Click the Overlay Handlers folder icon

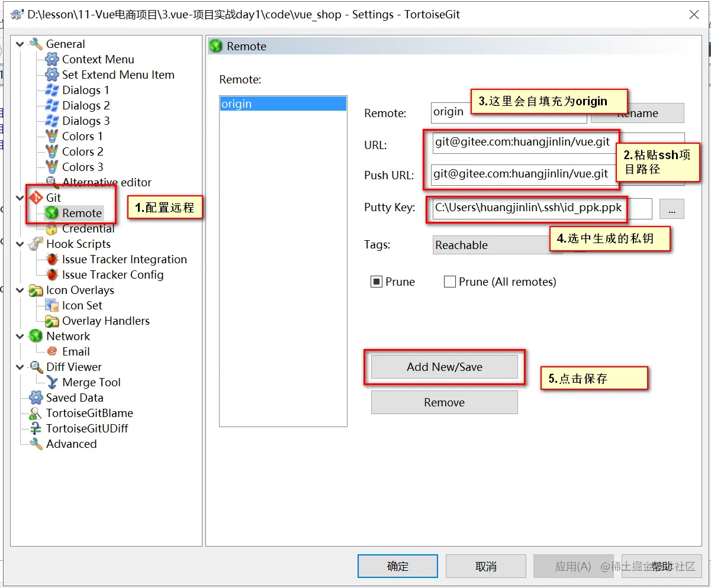click(x=52, y=321)
